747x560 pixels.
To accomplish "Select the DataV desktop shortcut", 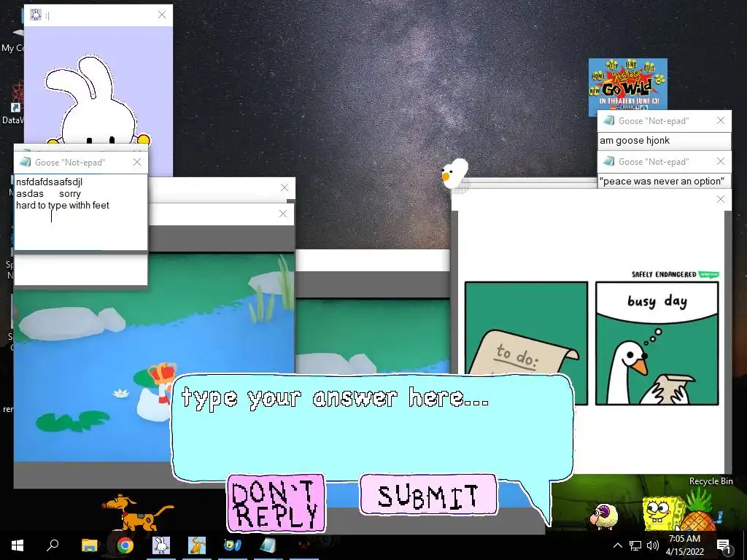I will coord(12,102).
